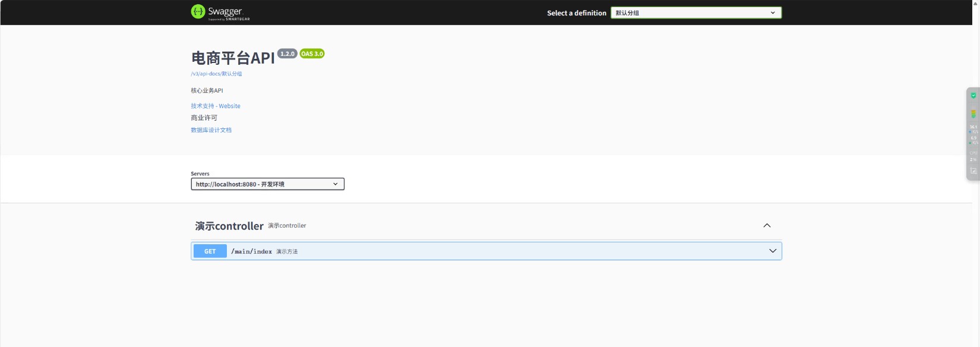The height and width of the screenshot is (347, 980).
Task: Open the 技术支持 - Website link
Action: point(216,106)
